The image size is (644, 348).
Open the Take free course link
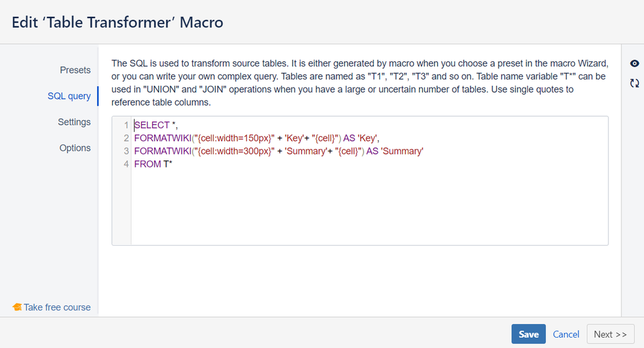coord(57,307)
